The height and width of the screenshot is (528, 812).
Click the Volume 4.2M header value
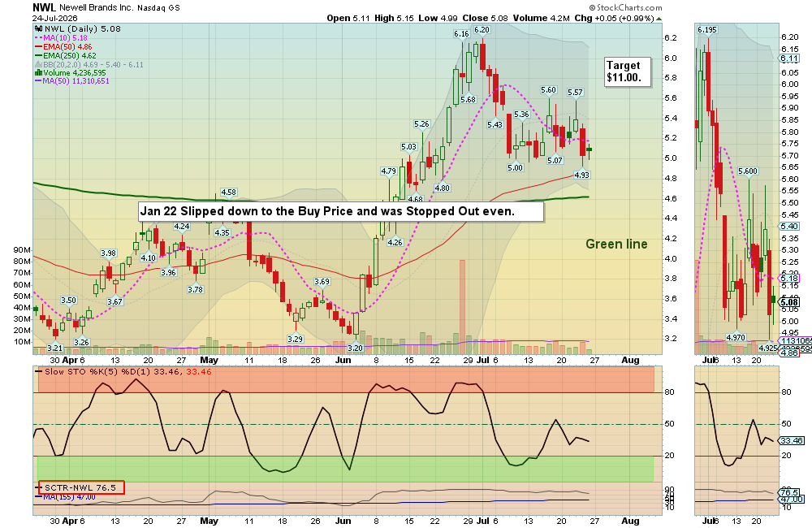541,18
